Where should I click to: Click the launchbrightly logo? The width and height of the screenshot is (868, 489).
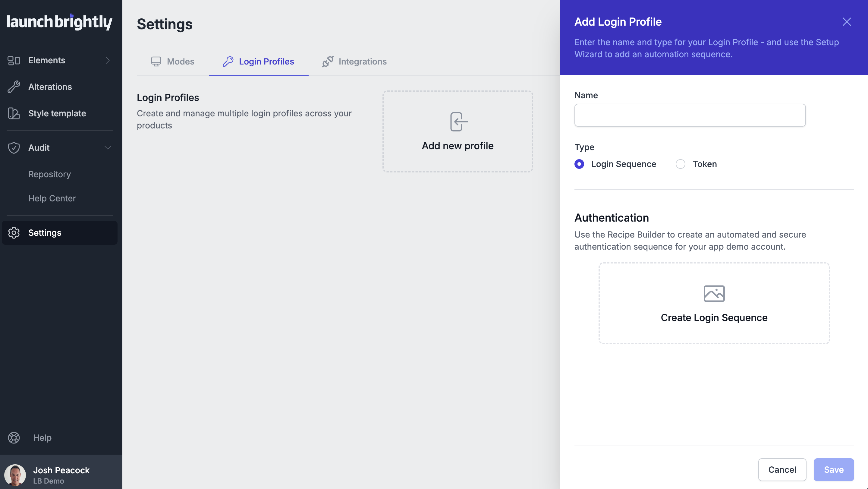[x=59, y=22]
